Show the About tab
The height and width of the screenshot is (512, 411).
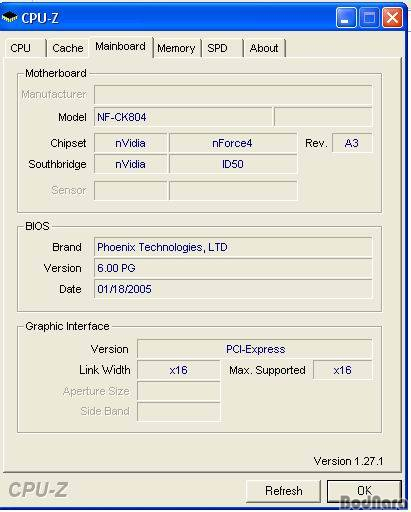264,48
